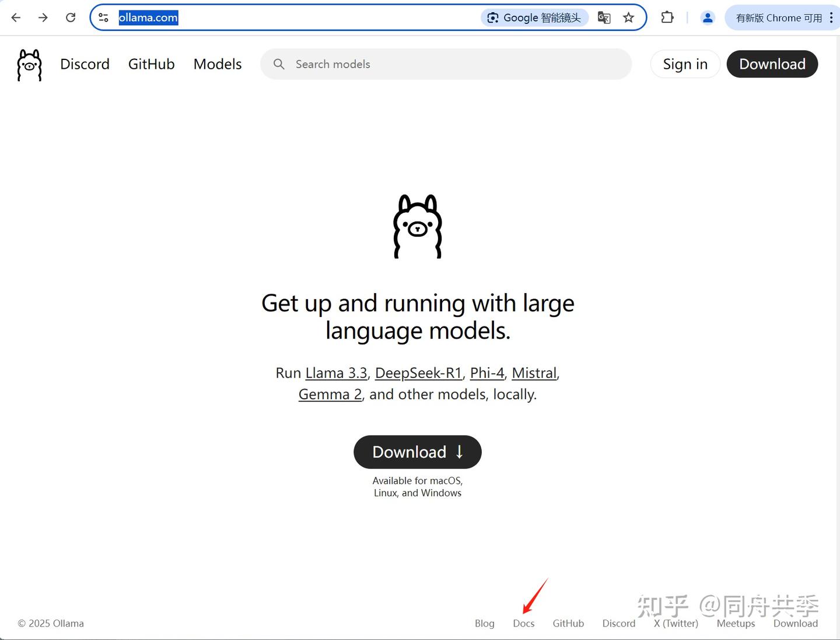Click the Ollama llama logo in header
This screenshot has width=840, height=640.
click(x=30, y=65)
